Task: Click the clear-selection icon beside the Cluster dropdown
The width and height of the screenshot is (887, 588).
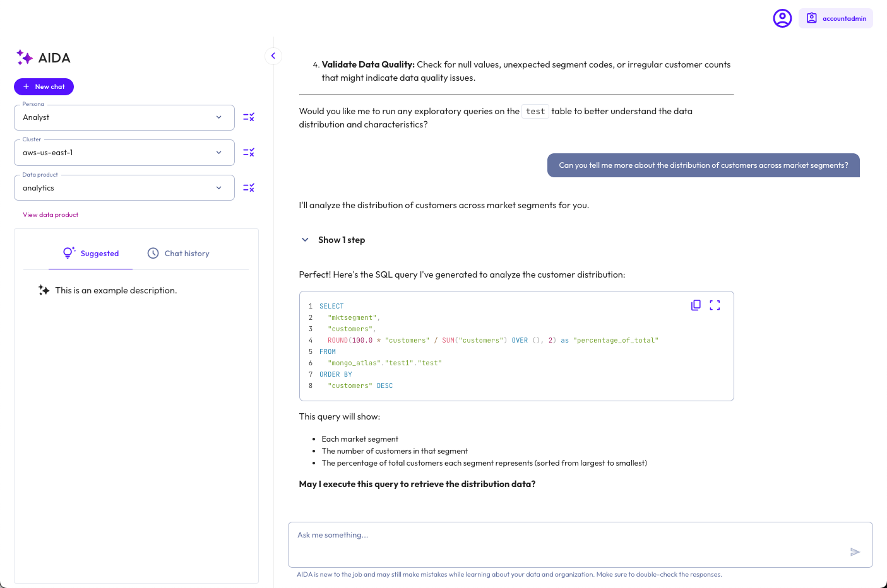Action: (x=249, y=152)
